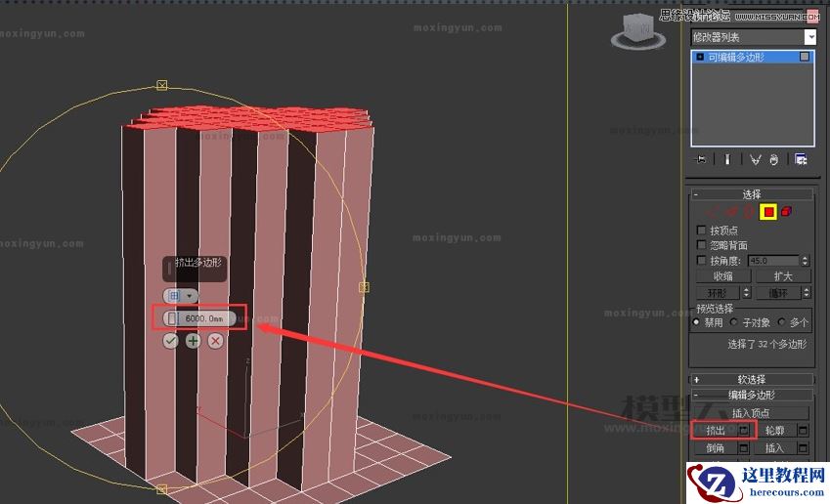Open the extrusion type dropdown in caddy
Viewport: 830px width, 504px height.
click(x=181, y=296)
